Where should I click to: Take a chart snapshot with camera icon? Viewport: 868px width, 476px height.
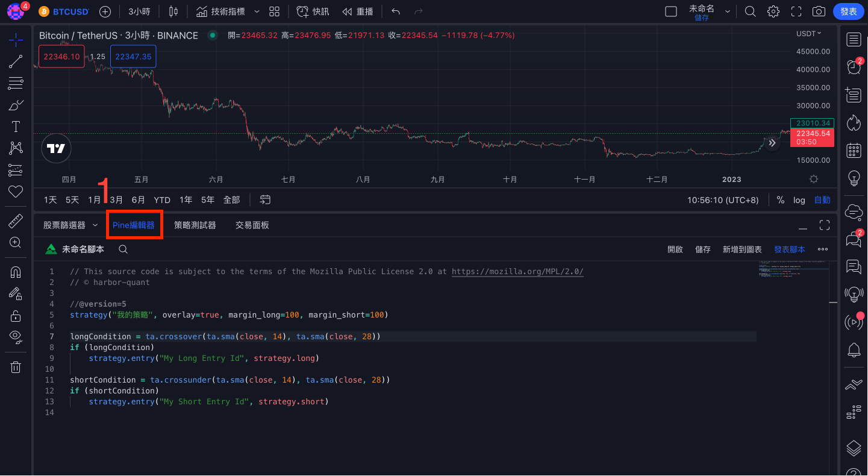pyautogui.click(x=819, y=11)
